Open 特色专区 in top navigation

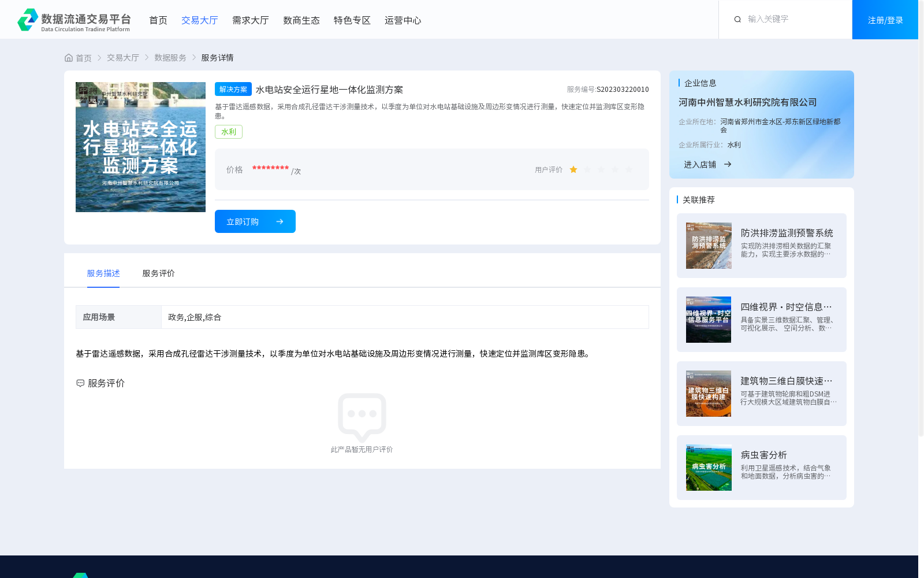click(352, 20)
